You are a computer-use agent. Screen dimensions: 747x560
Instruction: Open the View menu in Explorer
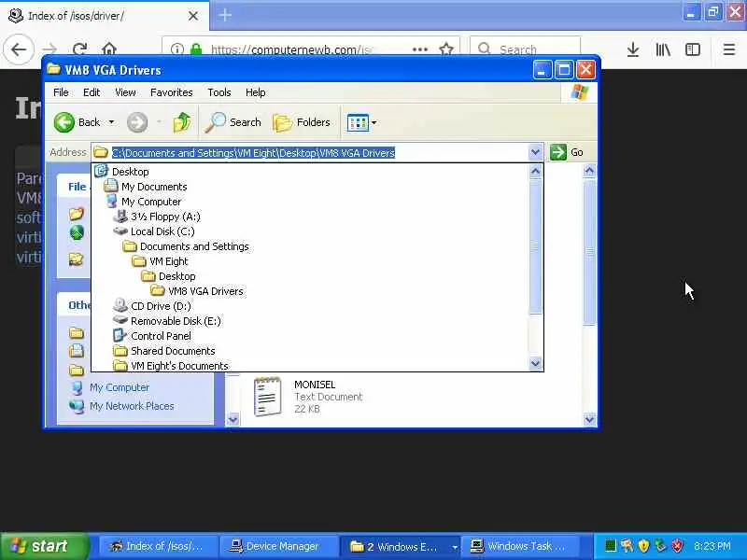pyautogui.click(x=125, y=92)
